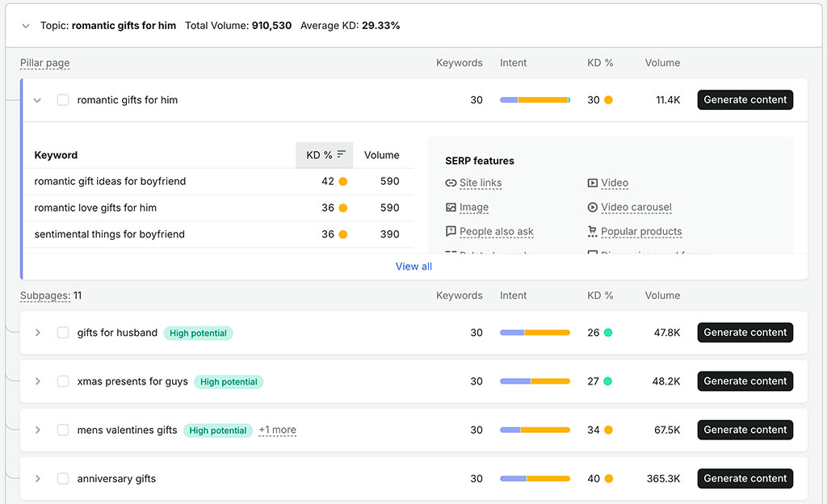
Task: Select the anniversary gifts checkbox
Action: (x=63, y=479)
